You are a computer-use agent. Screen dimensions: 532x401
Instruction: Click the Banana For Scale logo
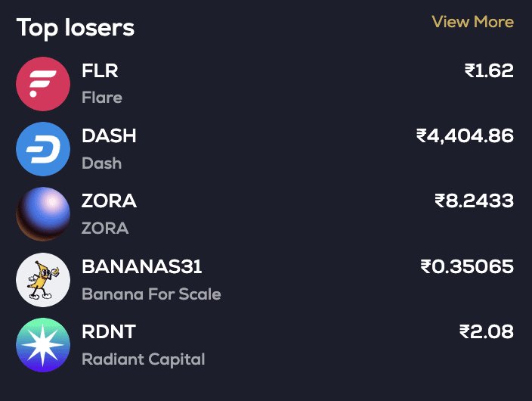coord(43,280)
